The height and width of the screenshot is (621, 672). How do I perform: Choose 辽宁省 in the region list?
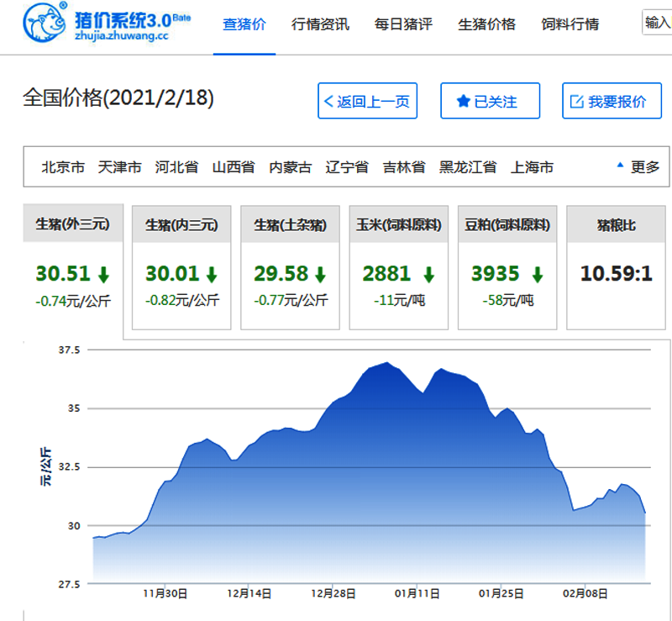tap(347, 167)
